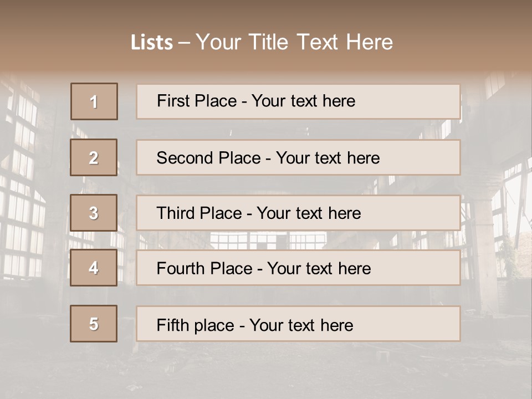The width and height of the screenshot is (532, 399).
Task: Click the words 'Fifth place' in the list
Action: [x=196, y=325]
